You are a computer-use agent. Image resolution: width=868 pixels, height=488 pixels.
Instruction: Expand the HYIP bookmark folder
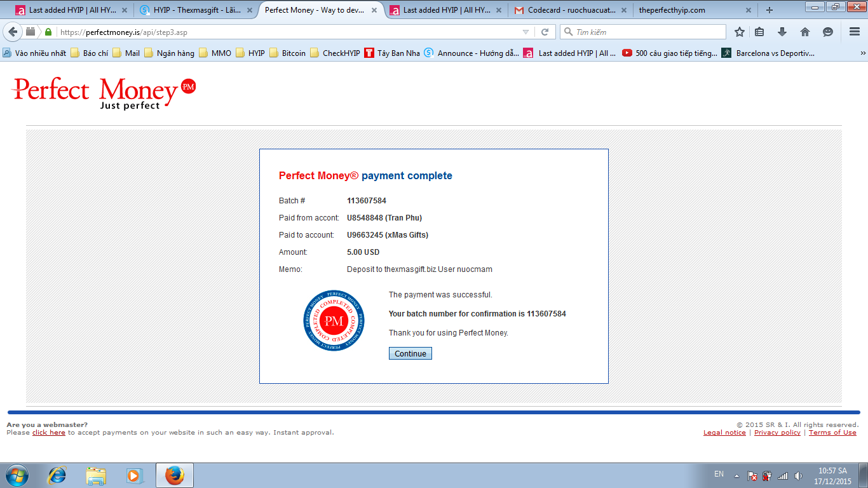[x=250, y=53]
